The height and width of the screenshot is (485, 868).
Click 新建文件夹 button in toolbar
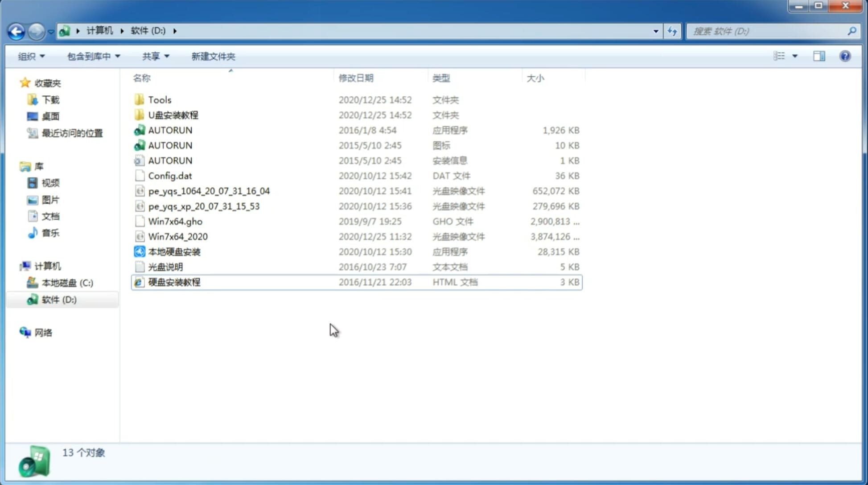[x=214, y=56]
